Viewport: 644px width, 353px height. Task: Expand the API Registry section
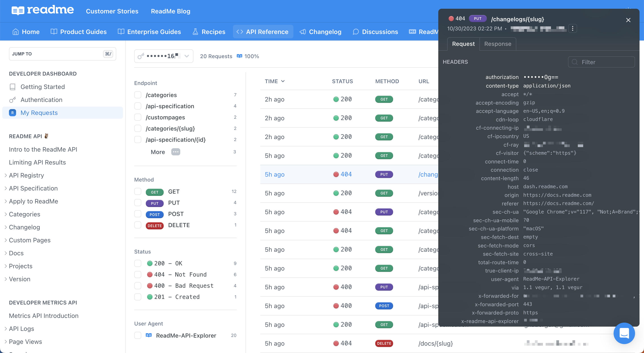click(6, 175)
